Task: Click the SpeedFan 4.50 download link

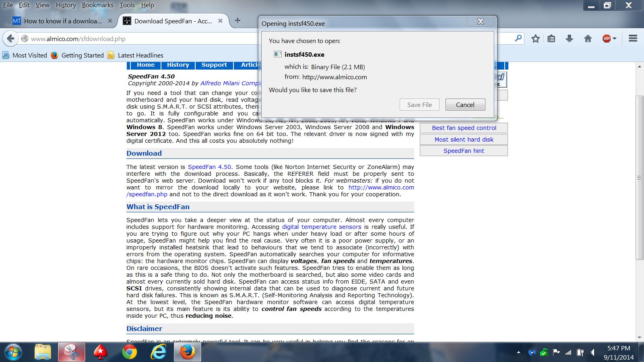Action: pos(210,167)
